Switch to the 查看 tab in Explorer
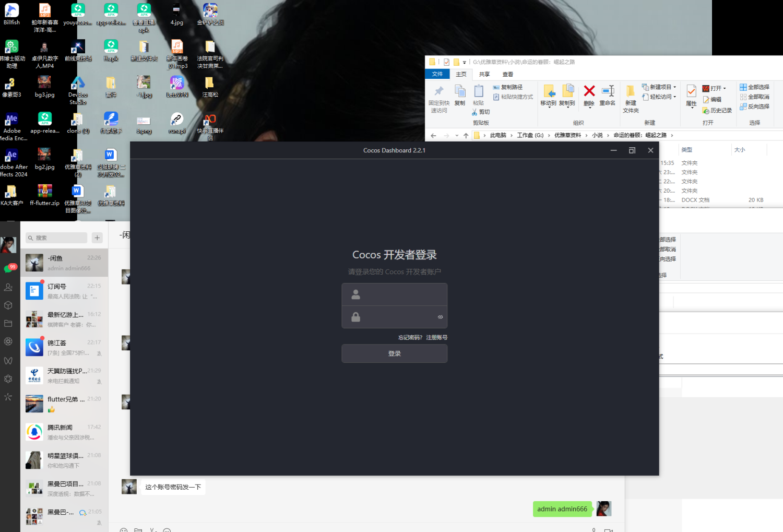Viewport: 783px width, 532px height. coord(507,74)
